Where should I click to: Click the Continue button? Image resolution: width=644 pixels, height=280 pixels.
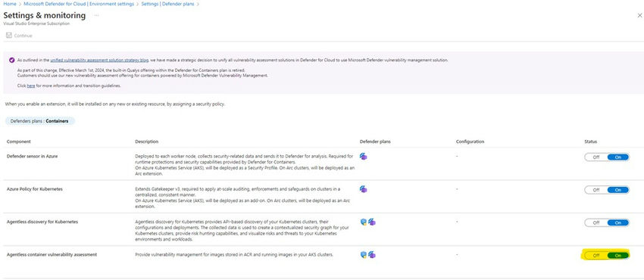point(19,36)
